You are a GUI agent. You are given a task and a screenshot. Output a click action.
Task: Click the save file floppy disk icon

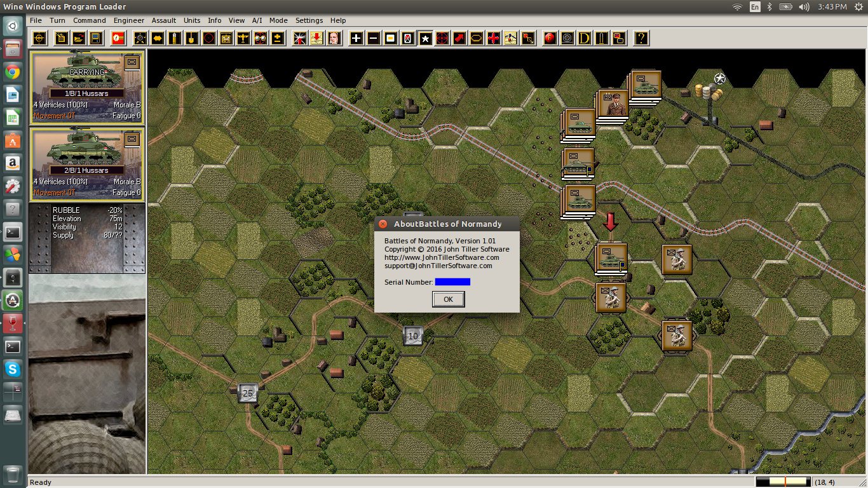pyautogui.click(x=95, y=38)
